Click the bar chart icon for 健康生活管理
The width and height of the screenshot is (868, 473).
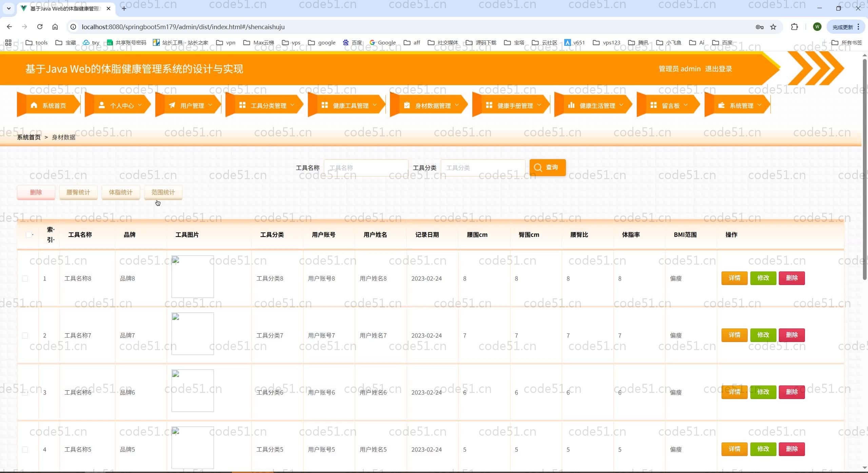pyautogui.click(x=571, y=105)
